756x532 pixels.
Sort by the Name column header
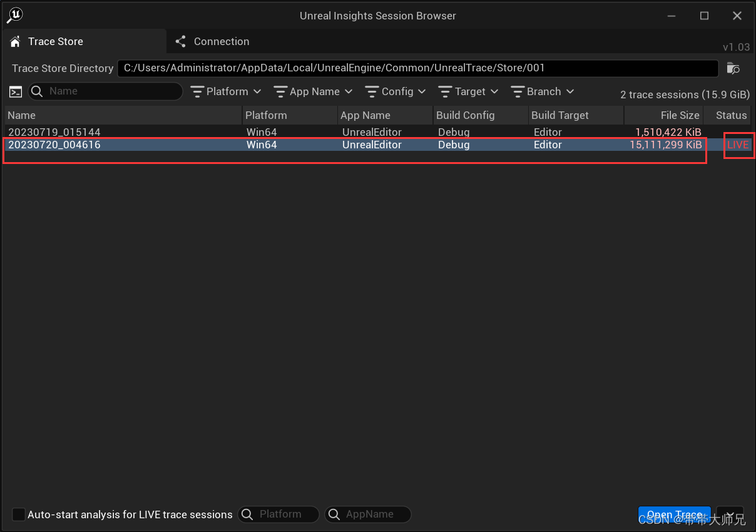pyautogui.click(x=123, y=115)
